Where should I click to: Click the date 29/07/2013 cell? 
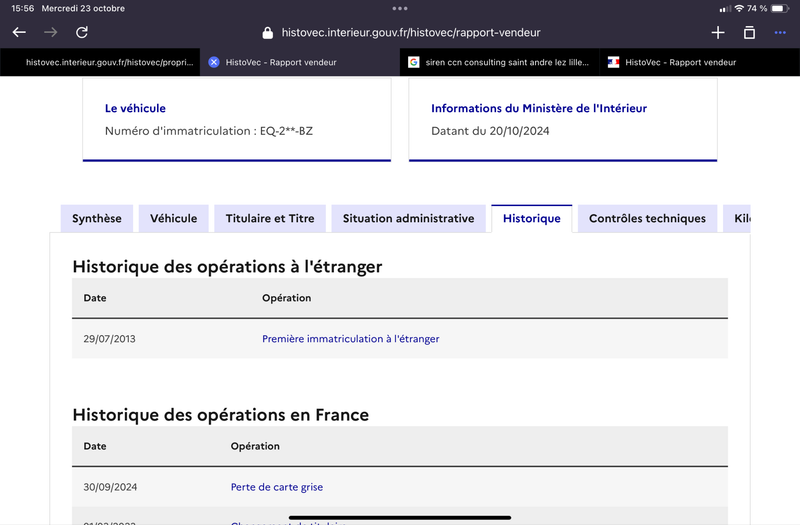coord(110,339)
